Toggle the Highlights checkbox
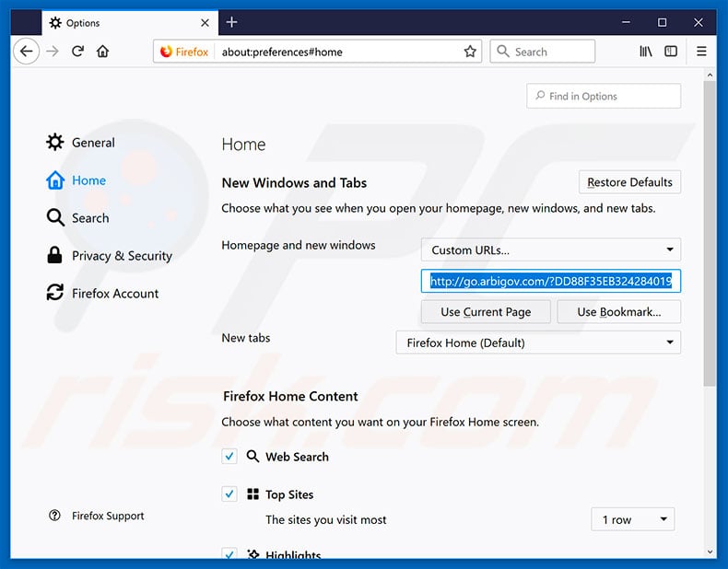728x569 pixels. [x=229, y=553]
